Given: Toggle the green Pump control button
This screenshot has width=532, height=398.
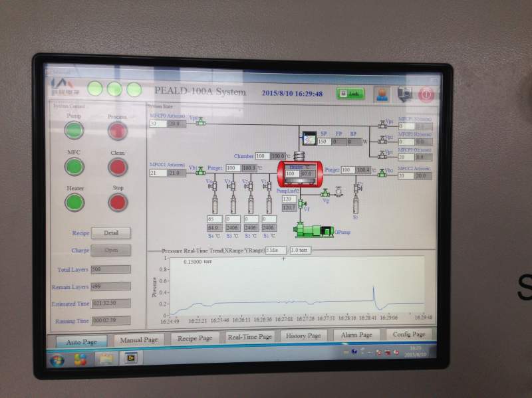Looking at the screenshot, I should (74, 130).
